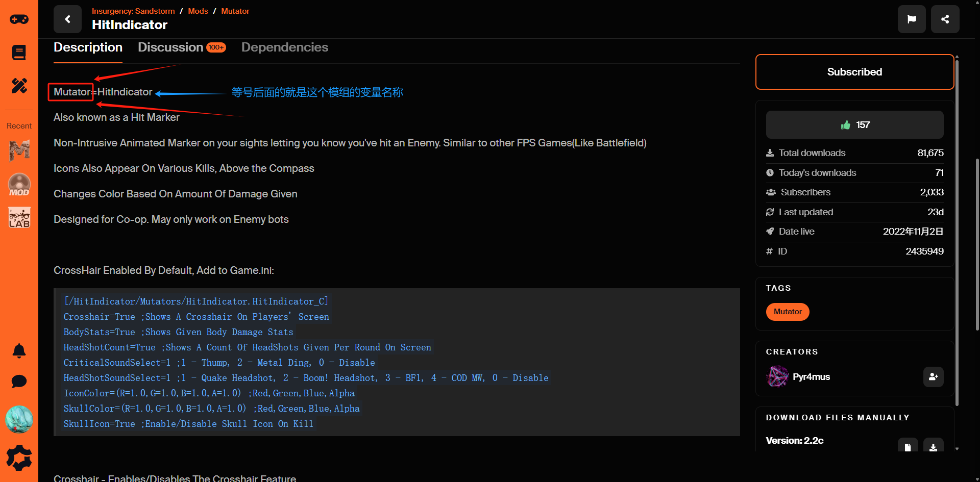Download the version 2.2c file manually
The width and height of the screenshot is (980, 482).
click(x=933, y=446)
